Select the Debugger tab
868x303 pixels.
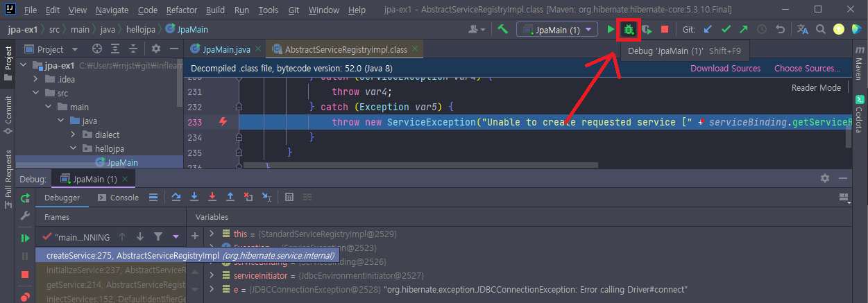[62, 198]
